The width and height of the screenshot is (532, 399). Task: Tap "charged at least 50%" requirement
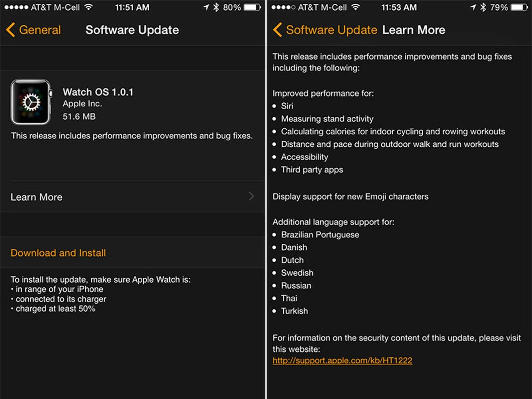click(55, 309)
